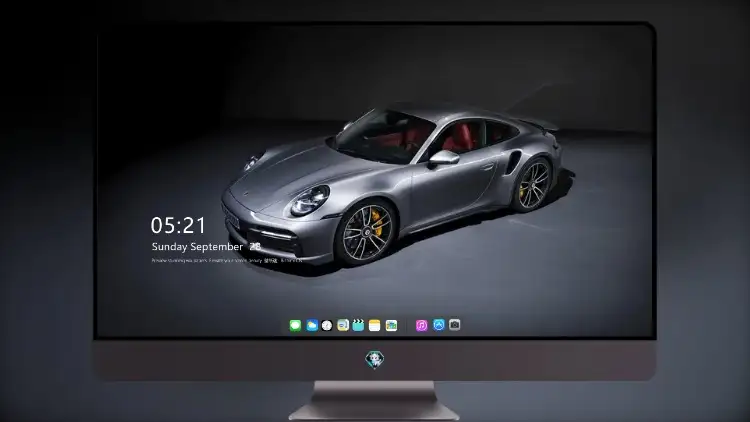This screenshot has height=422, width=750.
Task: Open the pink Music app in dock
Action: pyautogui.click(x=421, y=325)
